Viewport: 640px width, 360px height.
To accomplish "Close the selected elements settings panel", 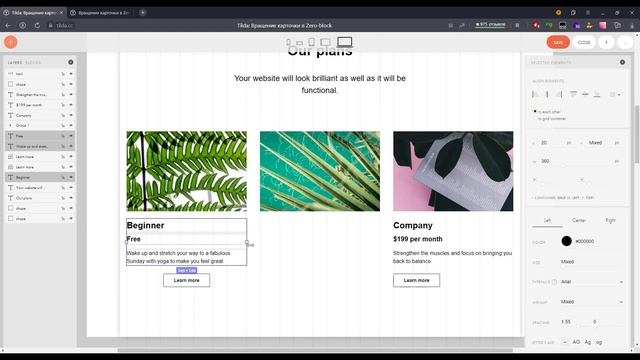I will pos(622,62).
